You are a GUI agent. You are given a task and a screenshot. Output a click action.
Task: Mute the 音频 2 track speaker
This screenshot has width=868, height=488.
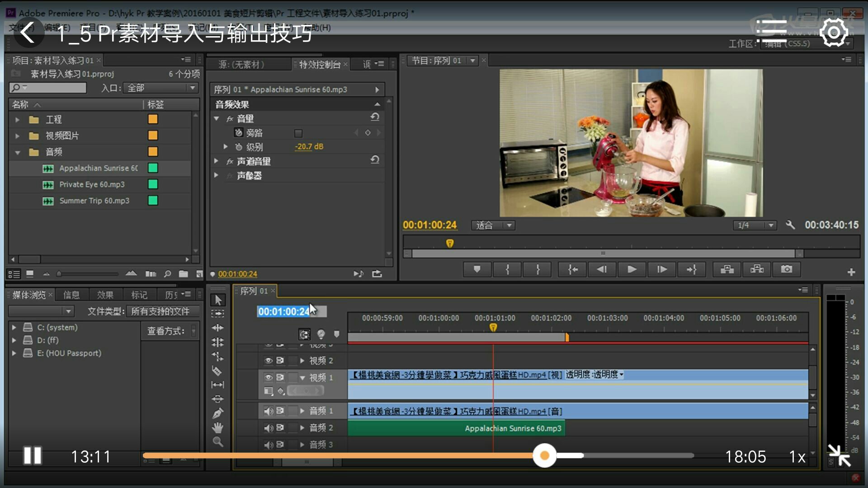[x=268, y=427]
